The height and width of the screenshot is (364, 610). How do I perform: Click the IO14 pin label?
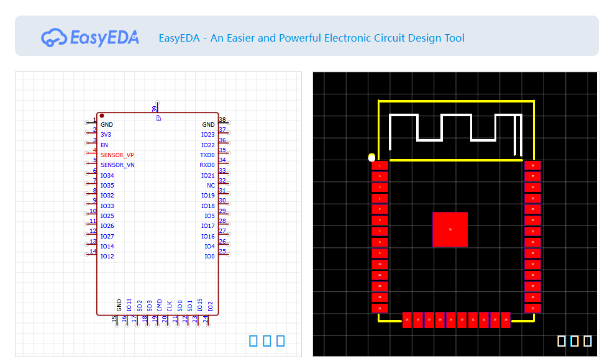pos(107,246)
